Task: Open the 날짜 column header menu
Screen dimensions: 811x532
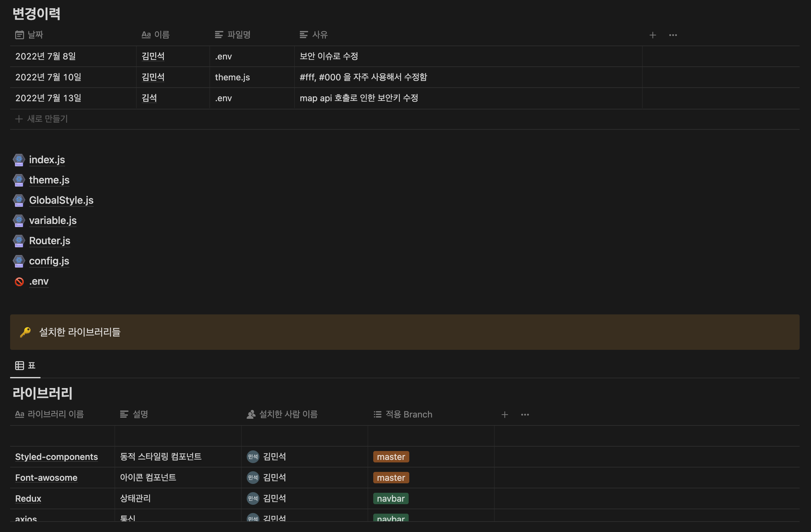Action: (x=29, y=35)
